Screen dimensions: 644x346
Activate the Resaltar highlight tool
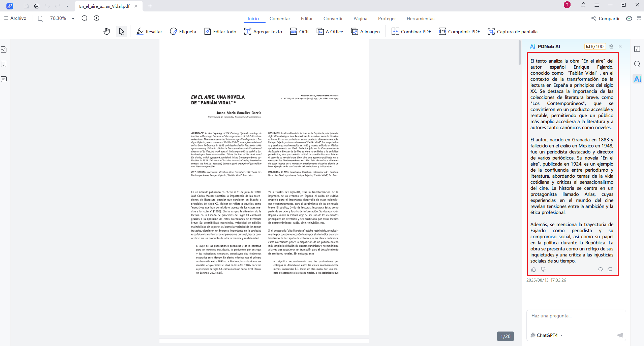click(x=149, y=32)
